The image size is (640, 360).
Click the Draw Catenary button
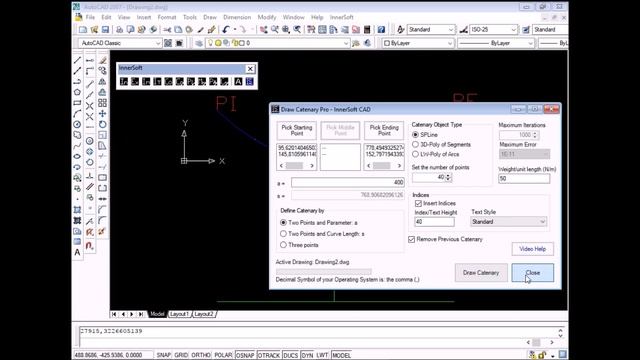[x=481, y=273]
